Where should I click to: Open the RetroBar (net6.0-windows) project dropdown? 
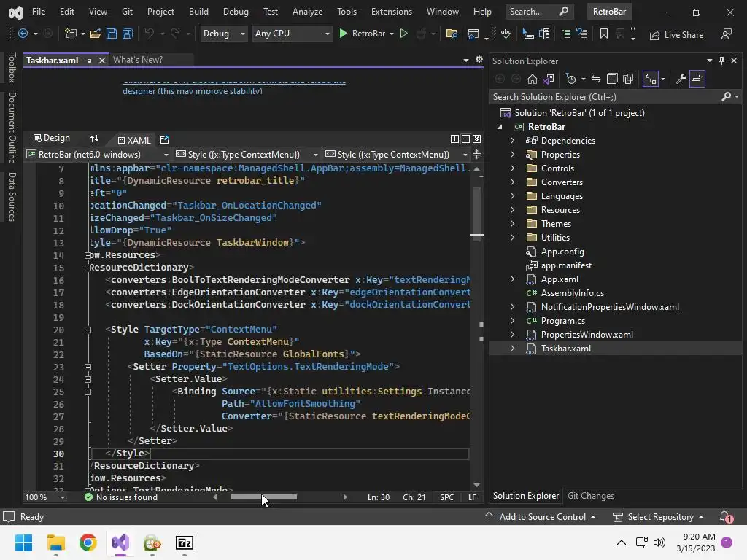[98, 155]
